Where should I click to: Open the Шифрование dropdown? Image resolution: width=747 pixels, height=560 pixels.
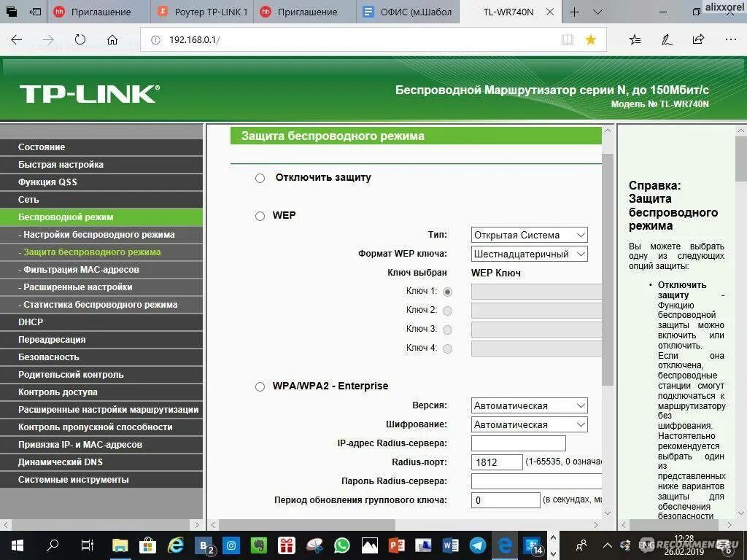pos(530,424)
